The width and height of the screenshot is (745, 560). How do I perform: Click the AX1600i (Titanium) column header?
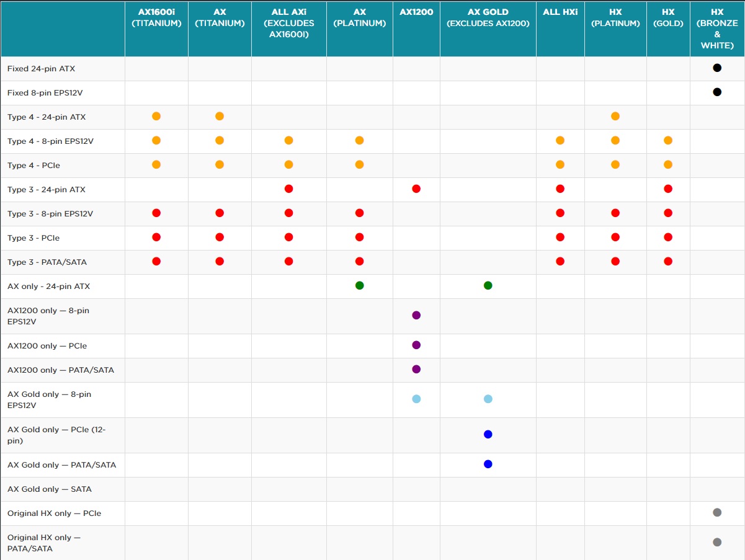156,18
